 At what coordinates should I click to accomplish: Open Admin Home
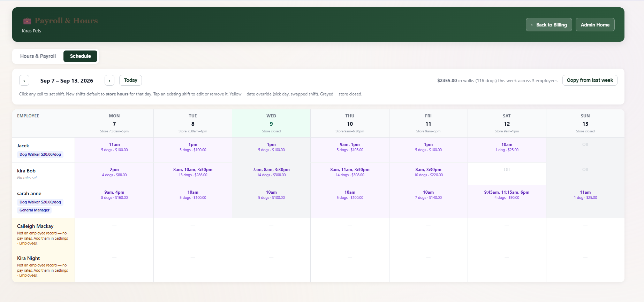(x=595, y=25)
